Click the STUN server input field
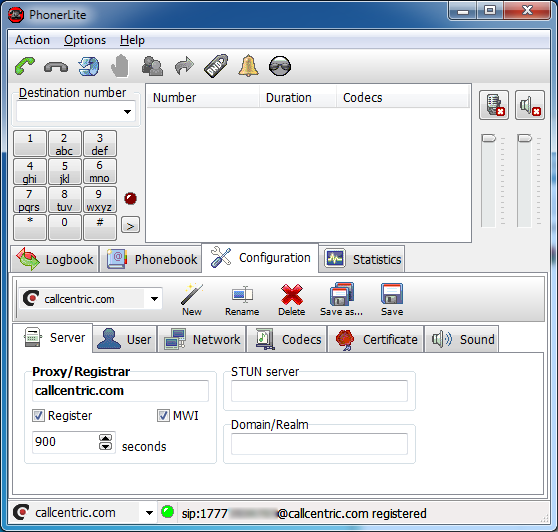Screen dimensions: 558x532 click(319, 391)
